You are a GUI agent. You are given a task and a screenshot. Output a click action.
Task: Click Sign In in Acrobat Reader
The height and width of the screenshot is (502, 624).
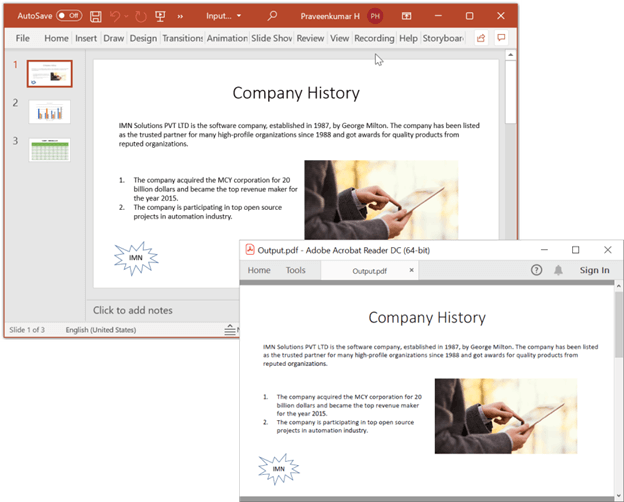pos(594,270)
